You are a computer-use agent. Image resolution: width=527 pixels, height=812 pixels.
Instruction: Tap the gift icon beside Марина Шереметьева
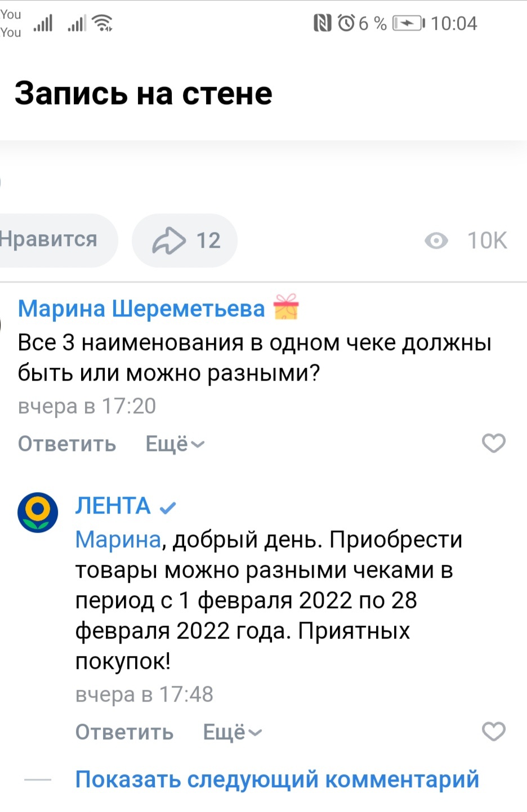click(286, 307)
